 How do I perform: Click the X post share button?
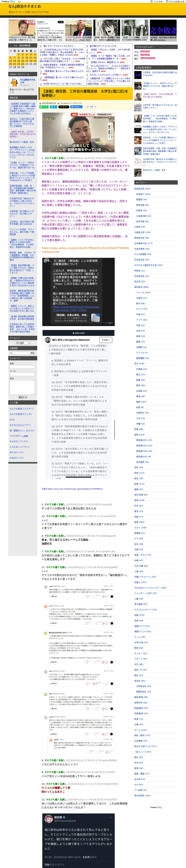(x=63, y=107)
